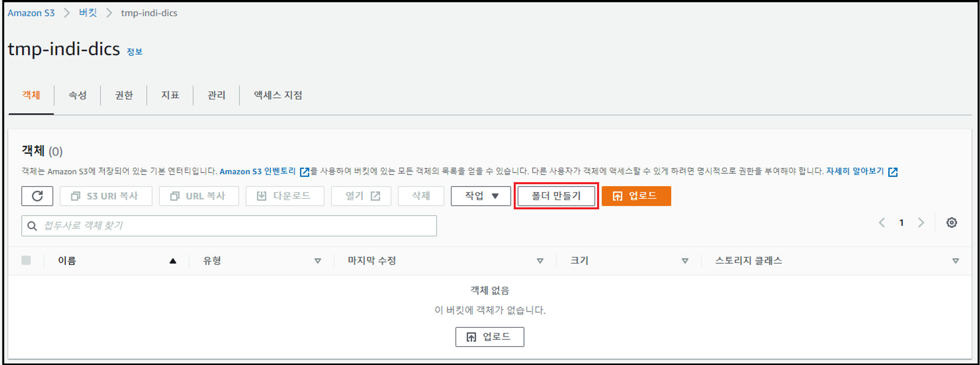The height and width of the screenshot is (365, 980).
Task: Open Amazon S3 breadcrumb link
Action: 31,13
